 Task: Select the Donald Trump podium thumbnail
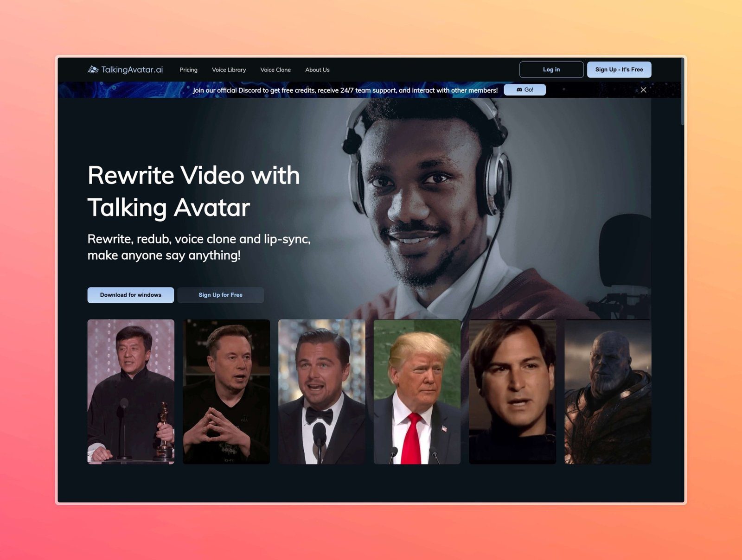[417, 391]
